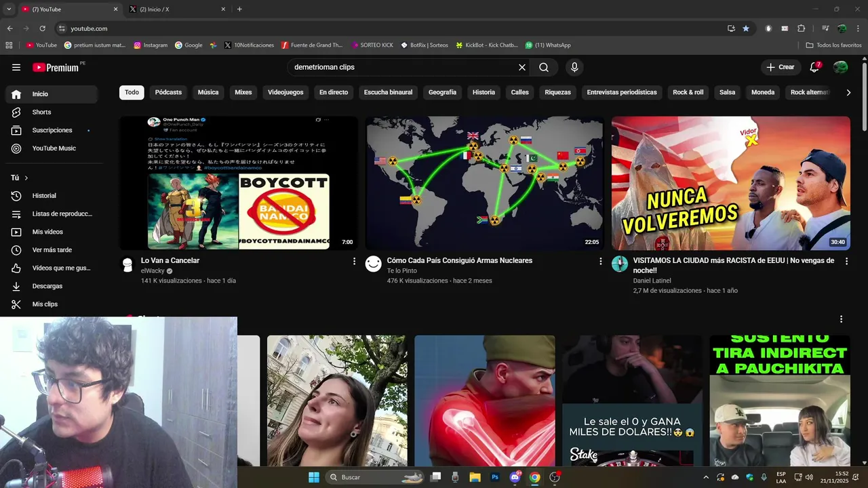The width and height of the screenshot is (868, 488).
Task: Open Shorts from the sidebar
Action: pos(52,112)
